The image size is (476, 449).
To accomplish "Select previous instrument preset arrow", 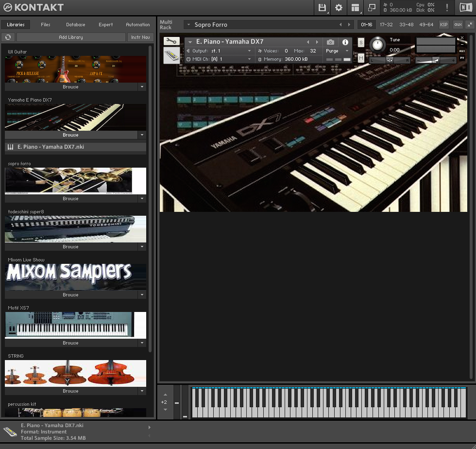I will pos(308,42).
